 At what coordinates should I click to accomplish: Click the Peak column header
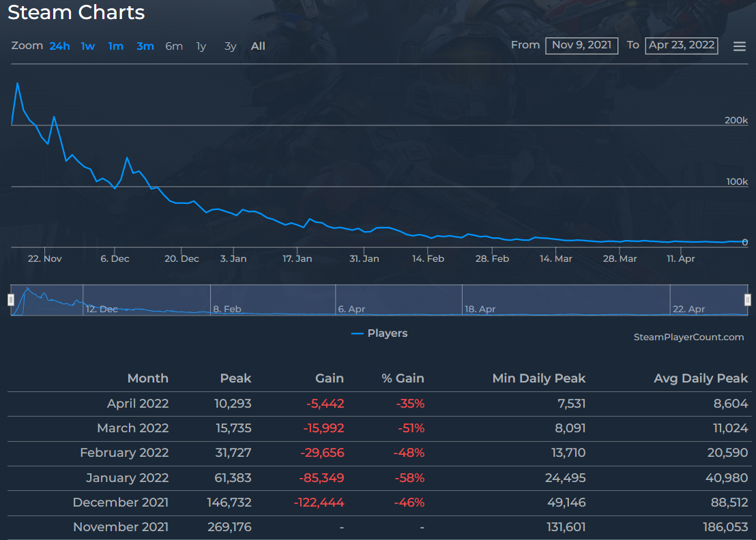235,378
